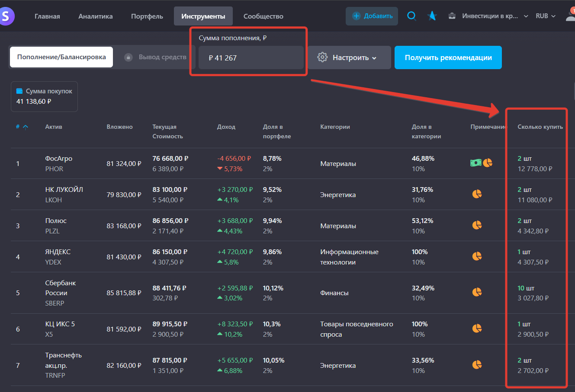
Task: Click the Сумма пополнения input field
Action: point(251,57)
